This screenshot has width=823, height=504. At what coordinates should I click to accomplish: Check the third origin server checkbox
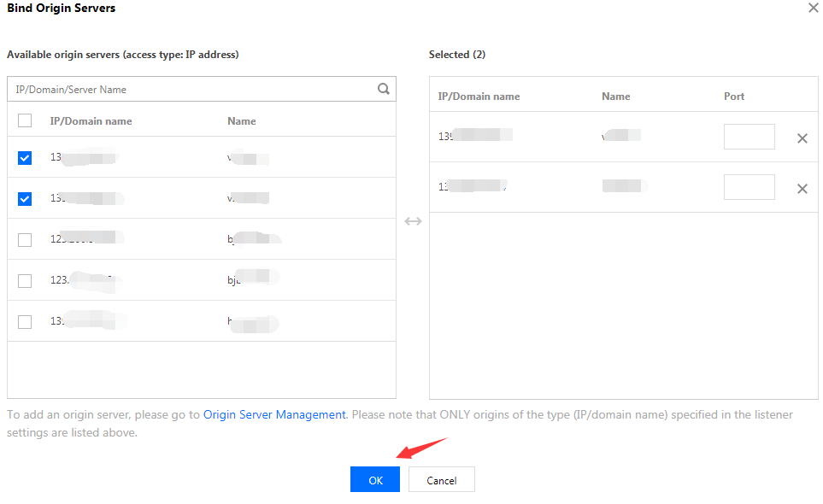(25, 240)
